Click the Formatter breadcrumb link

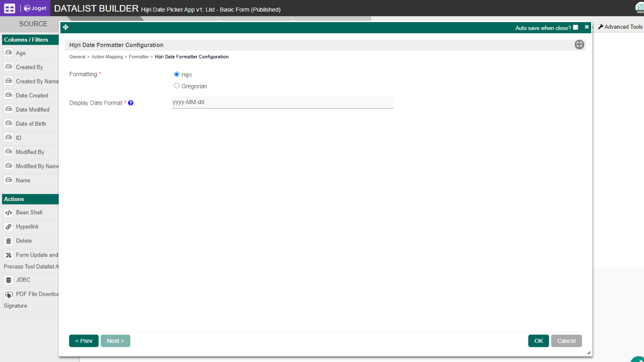[x=139, y=57]
